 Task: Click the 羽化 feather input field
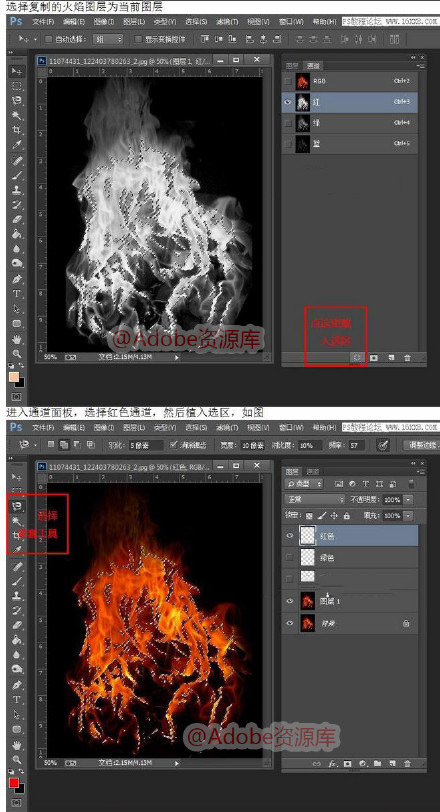(x=146, y=445)
